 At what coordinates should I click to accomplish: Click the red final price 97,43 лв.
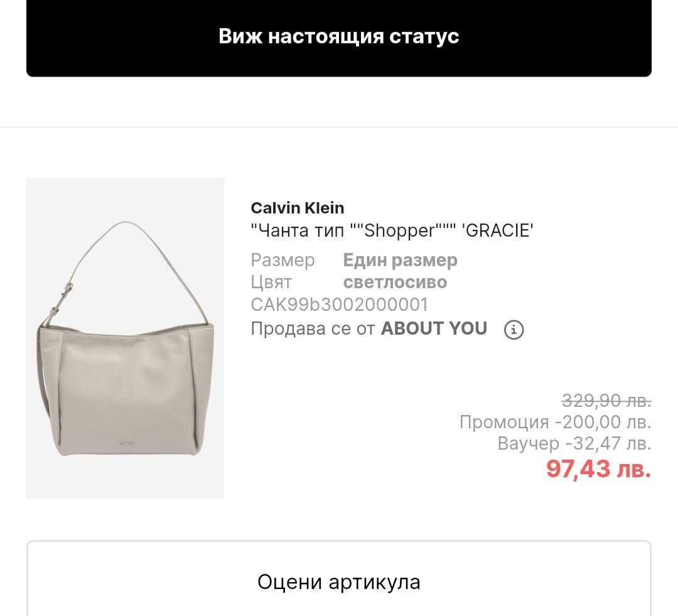tap(598, 468)
